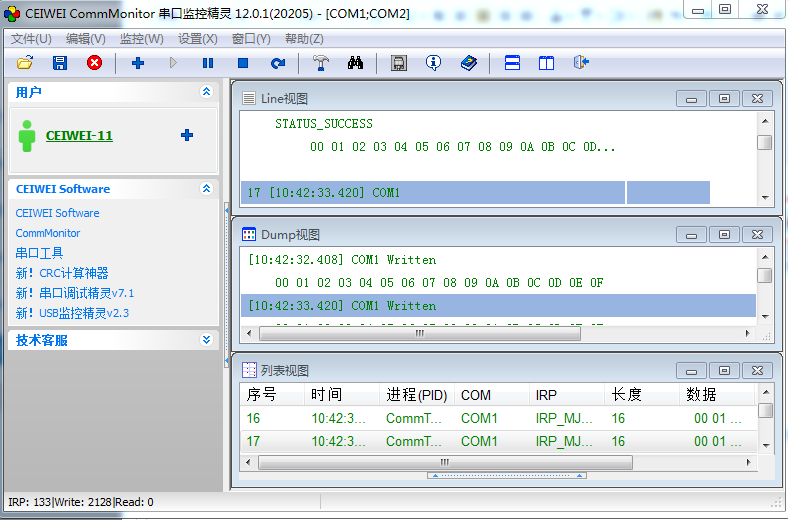The image size is (788, 520).
Task: Collapse the 用户 sidebar section
Action: (x=206, y=91)
